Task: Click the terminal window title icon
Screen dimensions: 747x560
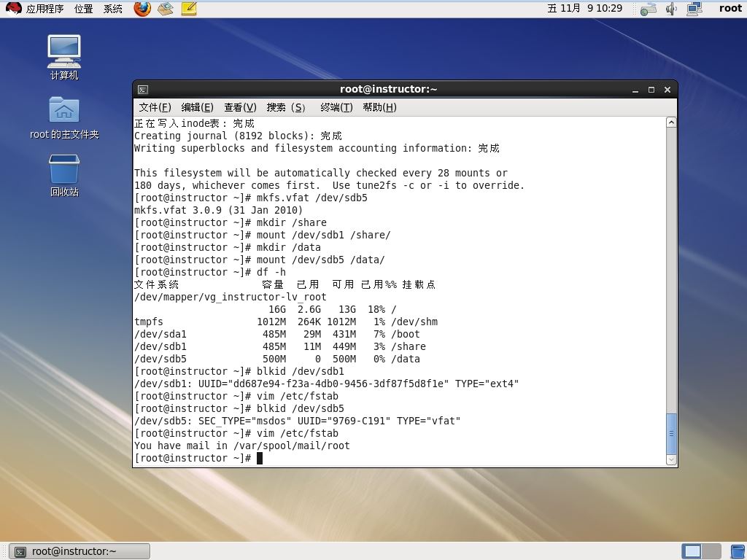Action: (x=143, y=90)
